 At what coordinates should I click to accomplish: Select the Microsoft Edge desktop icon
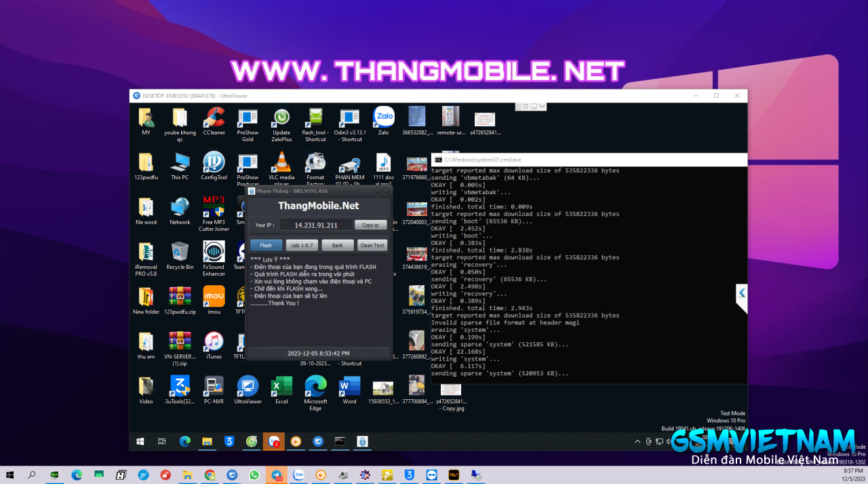point(315,394)
